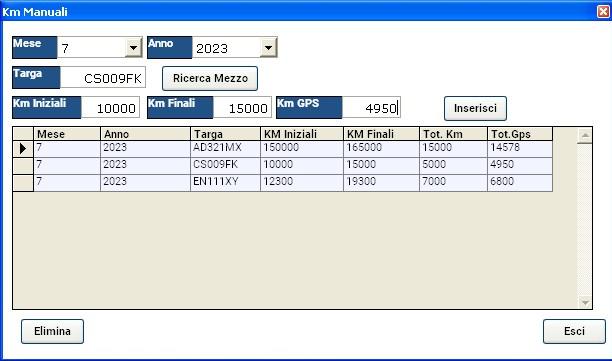Click the KM Iniziali column header
The image size is (612, 361).
302,134
